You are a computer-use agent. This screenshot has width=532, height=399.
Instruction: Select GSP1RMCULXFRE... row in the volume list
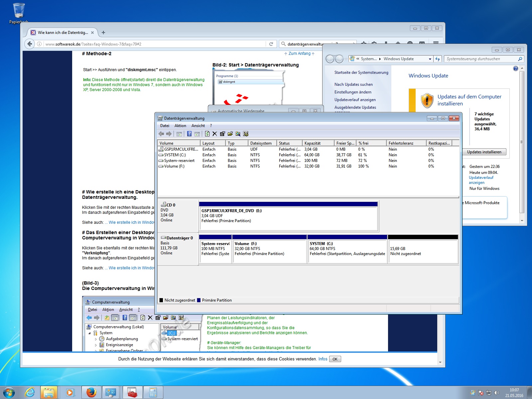pos(308,149)
